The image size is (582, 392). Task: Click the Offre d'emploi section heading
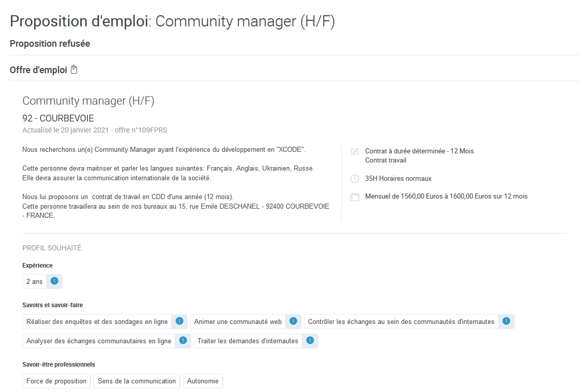38,70
